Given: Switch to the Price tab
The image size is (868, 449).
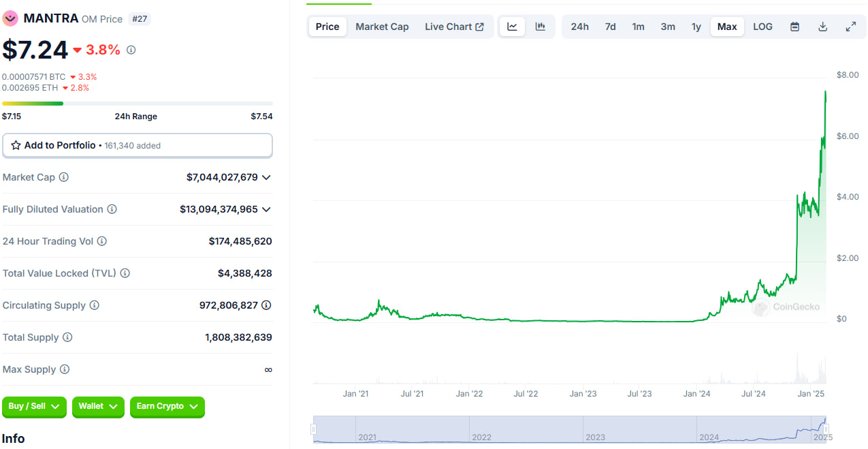Looking at the screenshot, I should (327, 27).
